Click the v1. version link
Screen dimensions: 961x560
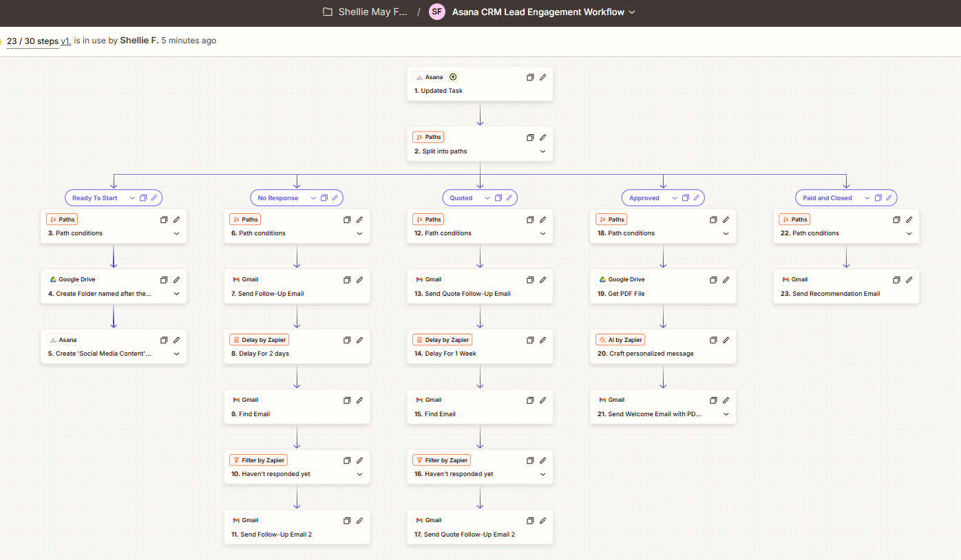pyautogui.click(x=66, y=41)
